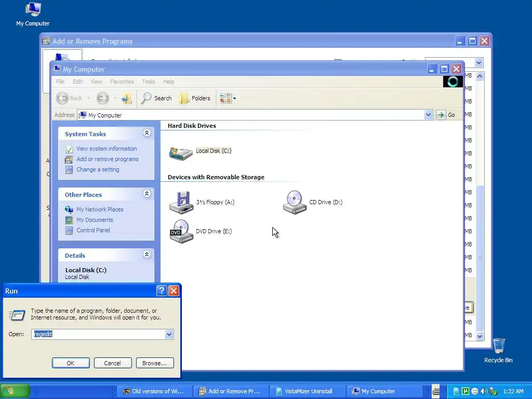Viewport: 532px width, 399px height.
Task: Select the Recycle Bin desktop icon
Action: pyautogui.click(x=498, y=351)
